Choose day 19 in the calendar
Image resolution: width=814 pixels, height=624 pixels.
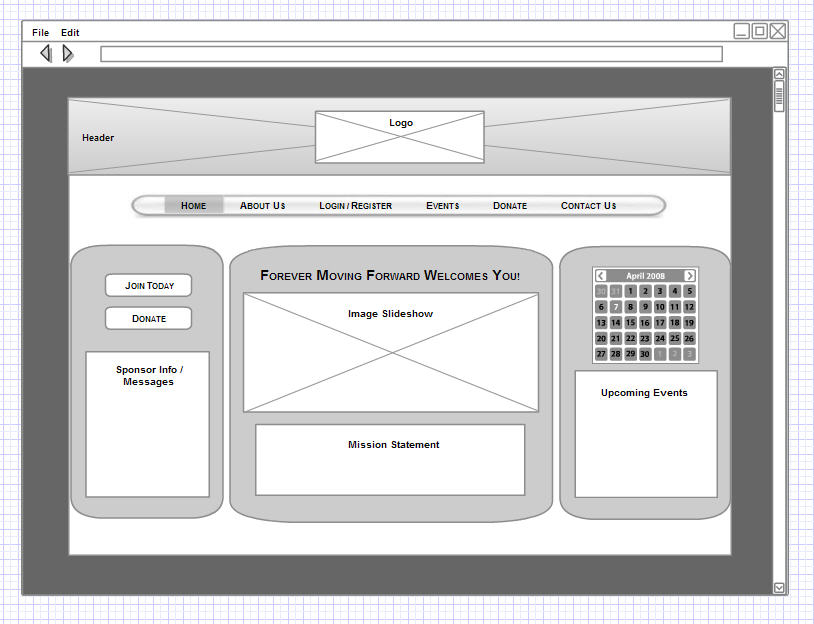point(689,322)
